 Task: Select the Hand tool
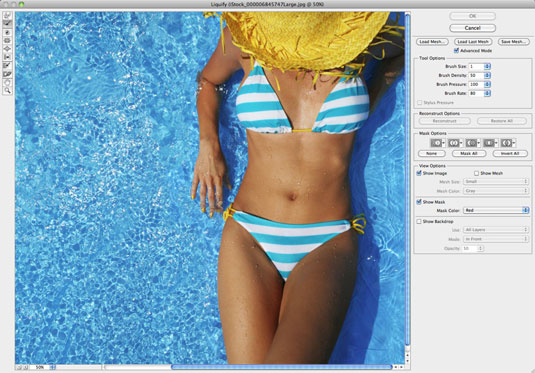pos(7,82)
